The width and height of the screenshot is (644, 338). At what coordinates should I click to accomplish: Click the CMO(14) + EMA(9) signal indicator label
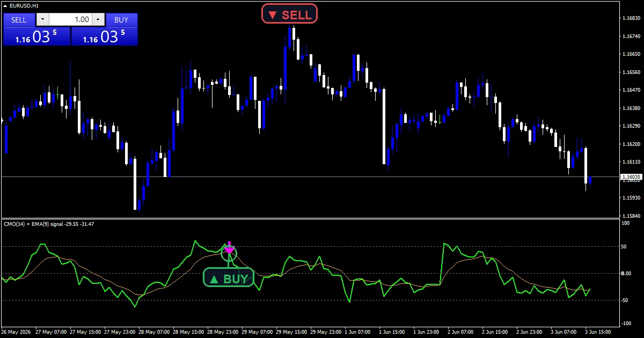pyautogui.click(x=49, y=224)
